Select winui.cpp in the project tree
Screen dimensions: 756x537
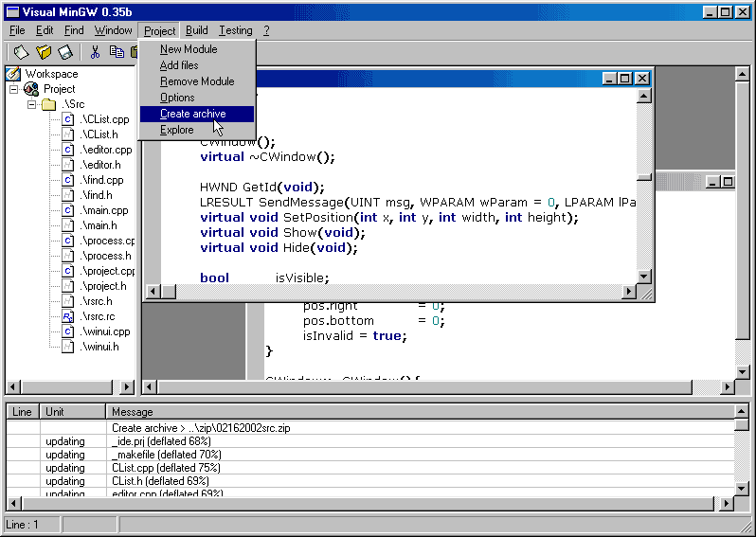tap(105, 331)
